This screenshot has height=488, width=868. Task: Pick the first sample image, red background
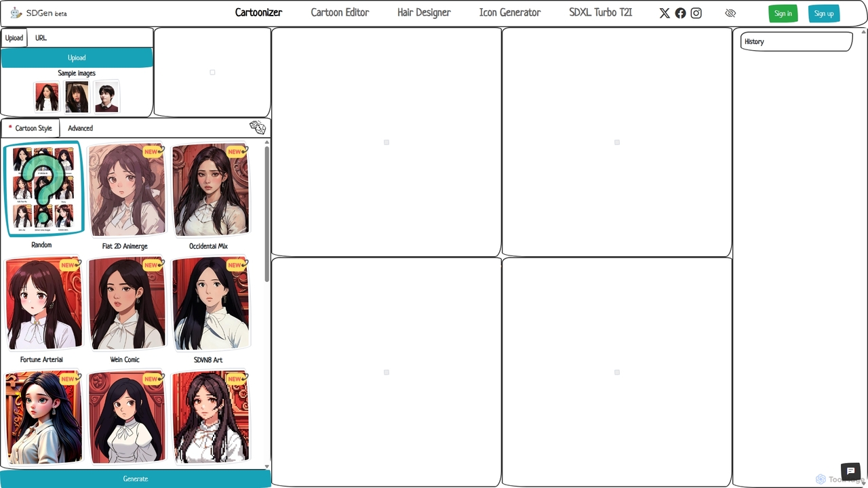pos(47,97)
